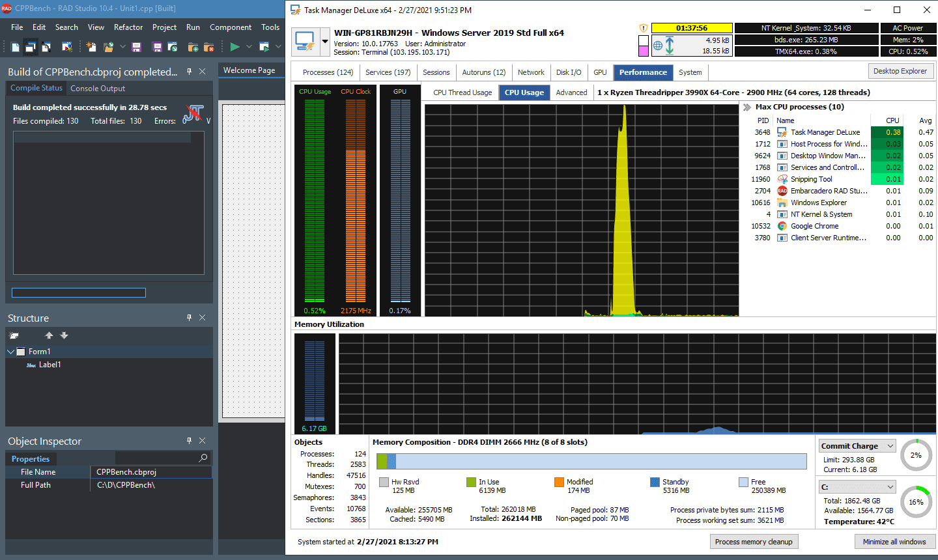Screen dimensions: 938x560
Task: Open the Welcome Page tab
Action: [x=249, y=70]
